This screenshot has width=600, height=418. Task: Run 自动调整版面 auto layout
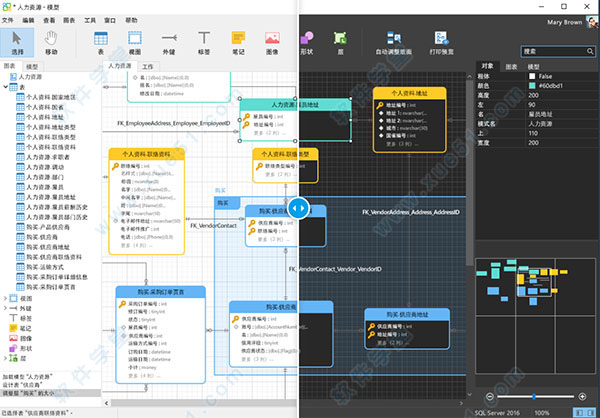[396, 43]
